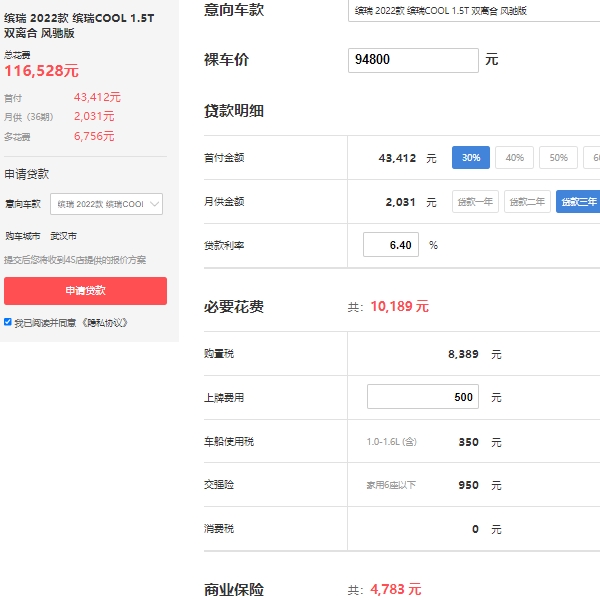Viewport: 600px width, 600px height.
Task: Open the 《隐私协议》 link
Action: click(x=105, y=323)
